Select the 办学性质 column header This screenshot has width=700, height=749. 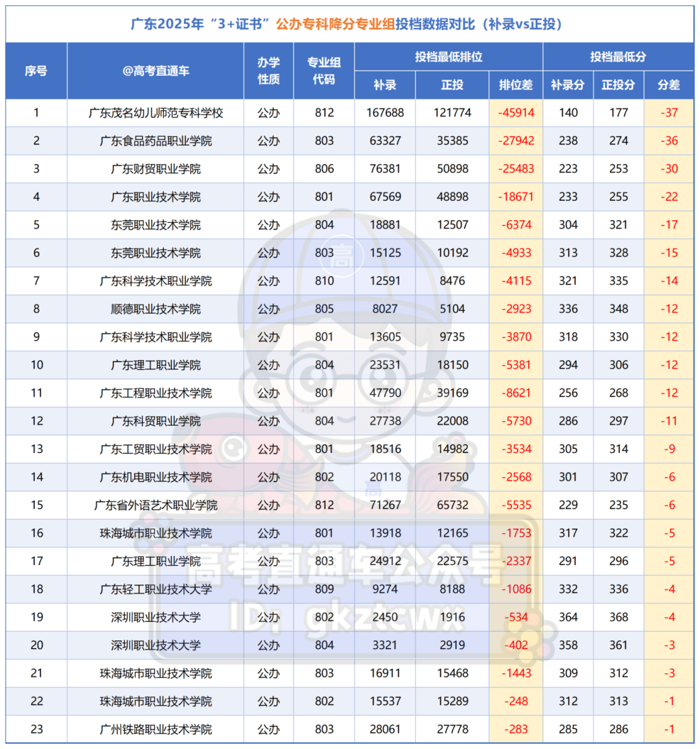pyautogui.click(x=268, y=71)
